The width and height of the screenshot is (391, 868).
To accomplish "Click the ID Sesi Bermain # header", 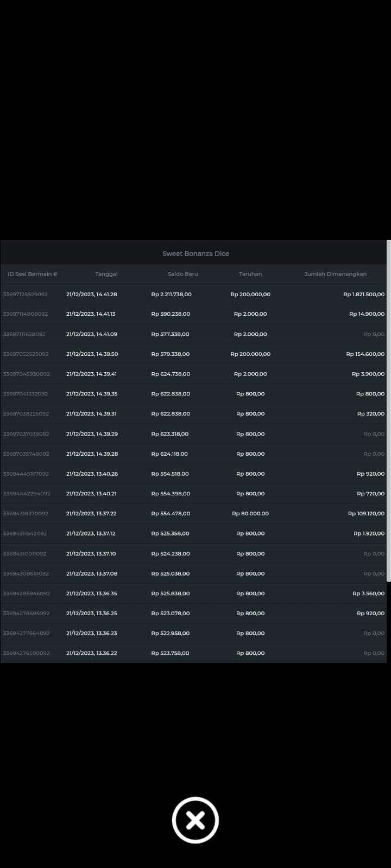I will coord(33,274).
